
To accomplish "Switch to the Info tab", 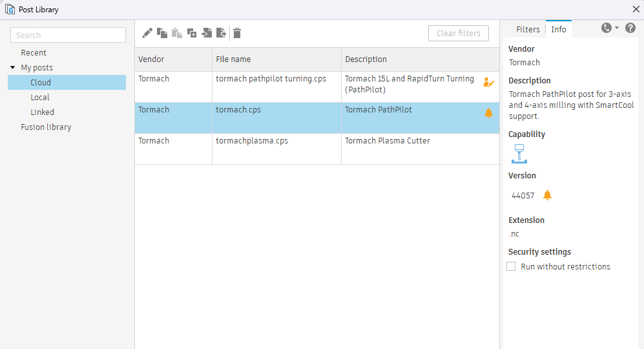I will [559, 29].
